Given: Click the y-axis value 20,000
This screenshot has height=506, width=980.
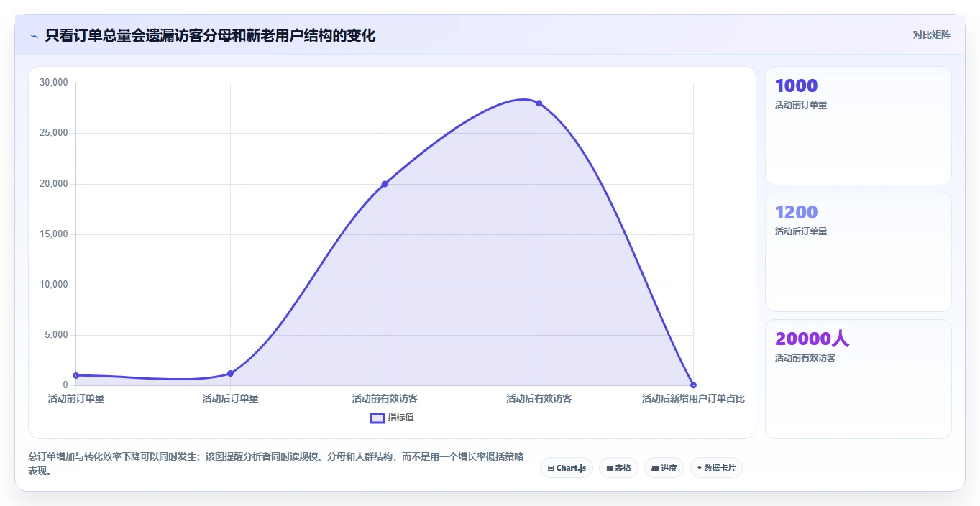Looking at the screenshot, I should [54, 184].
